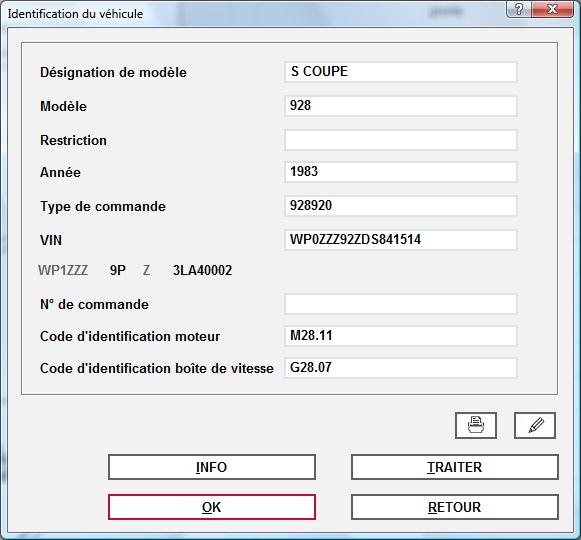Image resolution: width=581 pixels, height=540 pixels.
Task: Confirm with the OK button
Action: click(212, 507)
